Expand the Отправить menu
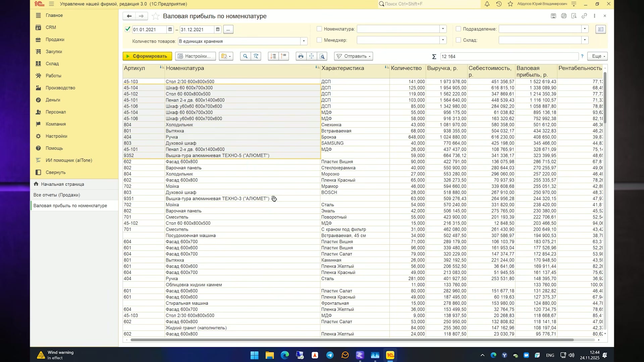 tap(354, 56)
